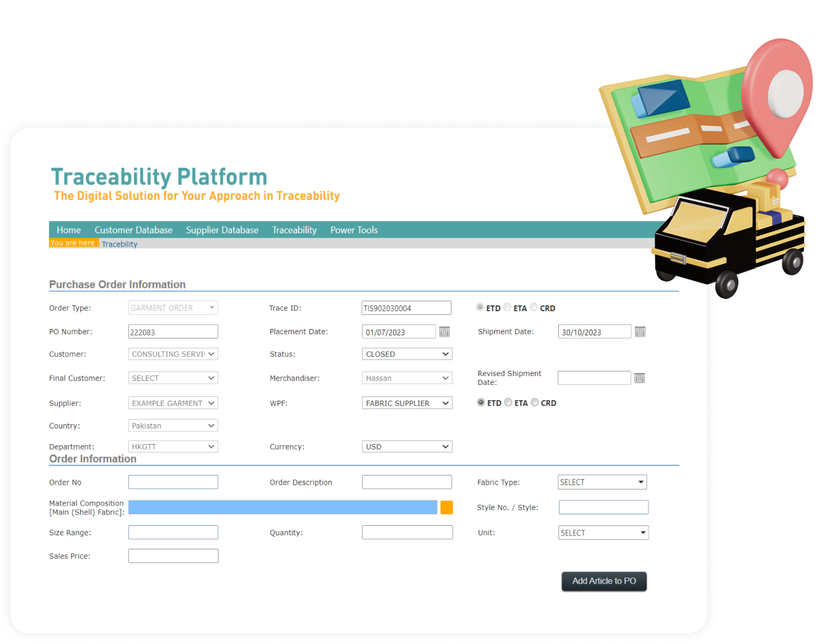
Task: Expand the Status dropdown showing CLOSED
Action: coord(406,354)
